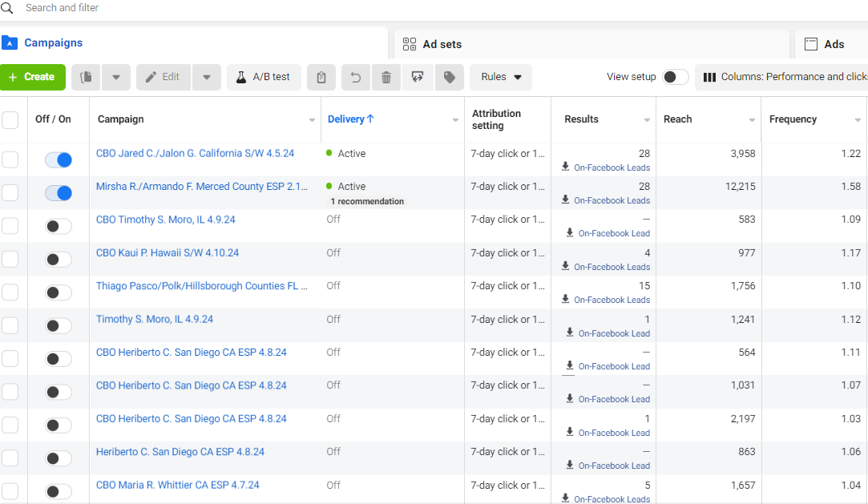Screen dimensions: 868x504
Task: Open Mirsha R./Armando F. Merced County campaign
Action: click(201, 187)
